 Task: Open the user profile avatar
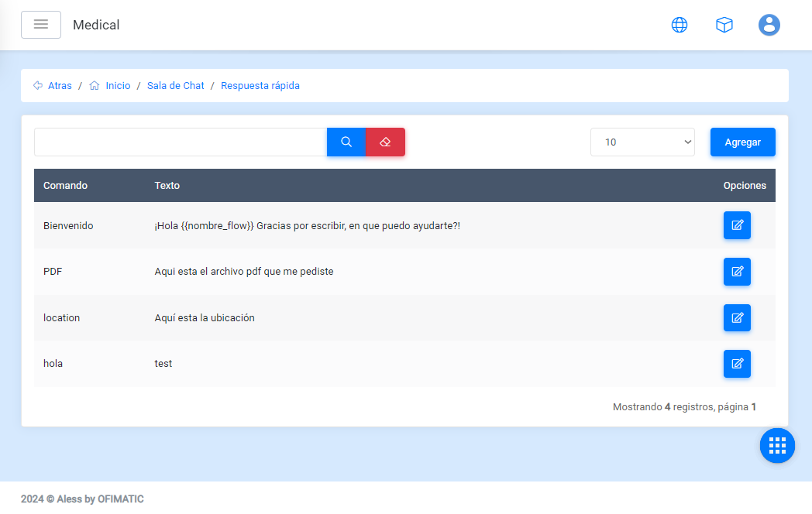pyautogui.click(x=769, y=25)
